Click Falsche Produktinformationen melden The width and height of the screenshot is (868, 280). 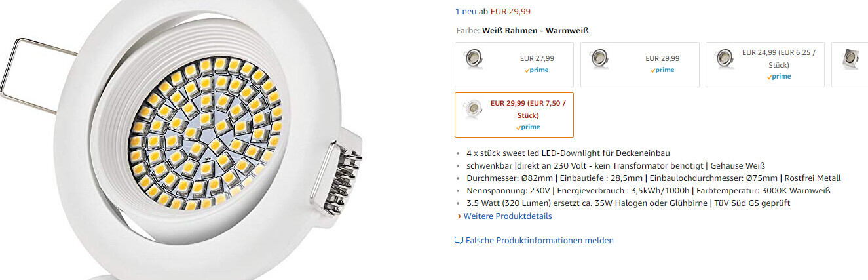click(540, 241)
